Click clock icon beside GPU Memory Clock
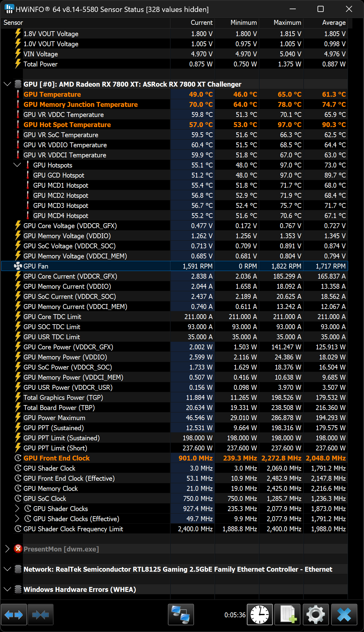The image size is (364, 632). (18, 488)
